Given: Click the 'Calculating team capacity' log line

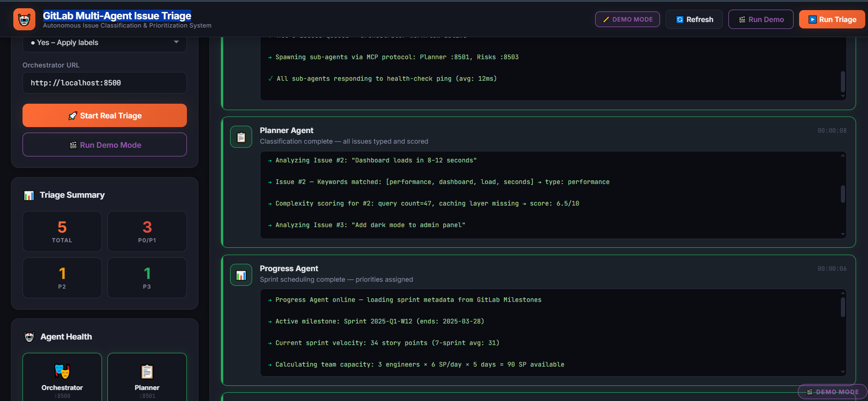Looking at the screenshot, I should (416, 365).
